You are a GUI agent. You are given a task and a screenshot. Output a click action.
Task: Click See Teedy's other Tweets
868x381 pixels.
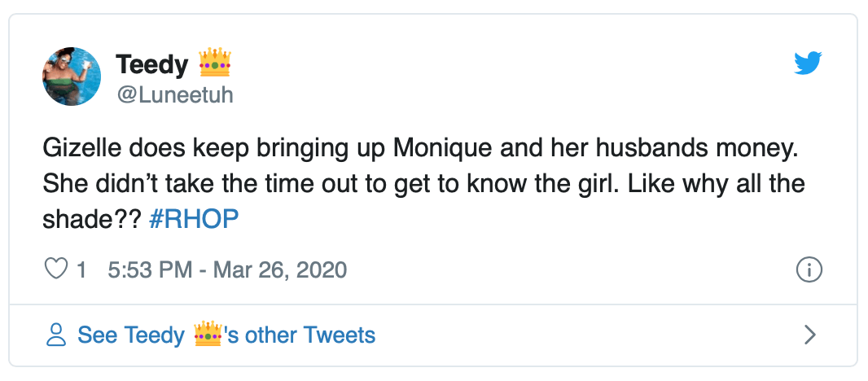(226, 335)
